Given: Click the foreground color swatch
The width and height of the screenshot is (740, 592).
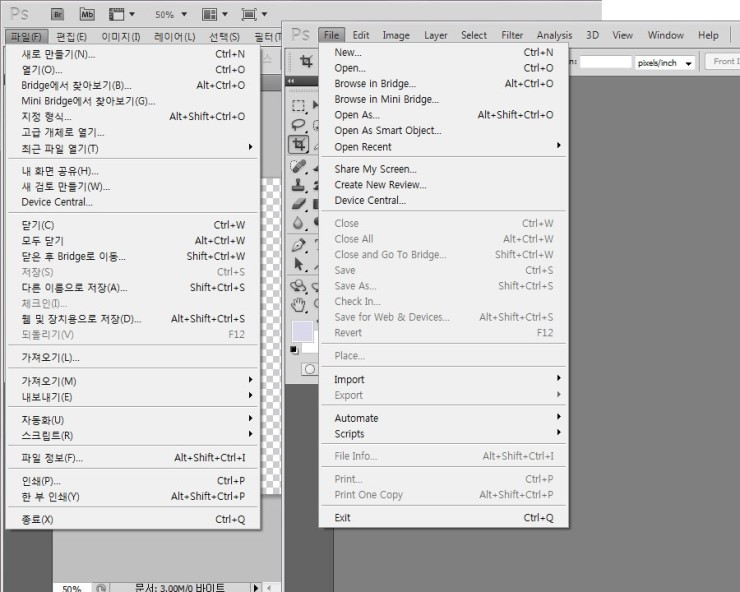Looking at the screenshot, I should point(302,330).
